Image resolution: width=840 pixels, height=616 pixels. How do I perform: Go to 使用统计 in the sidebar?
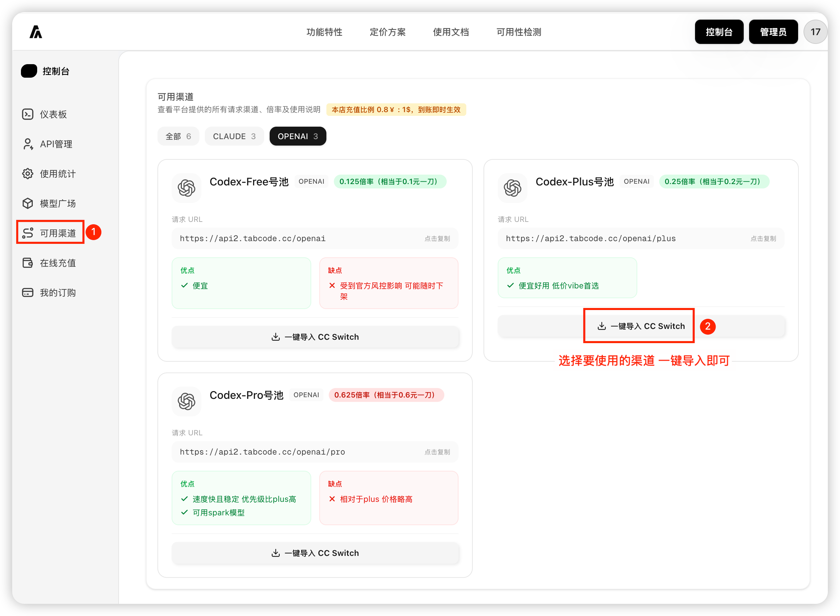[58, 174]
